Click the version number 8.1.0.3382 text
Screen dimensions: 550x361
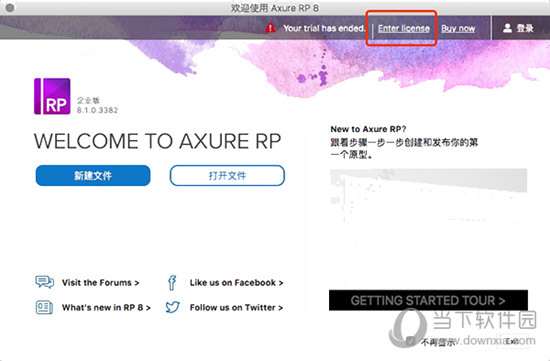(x=97, y=110)
